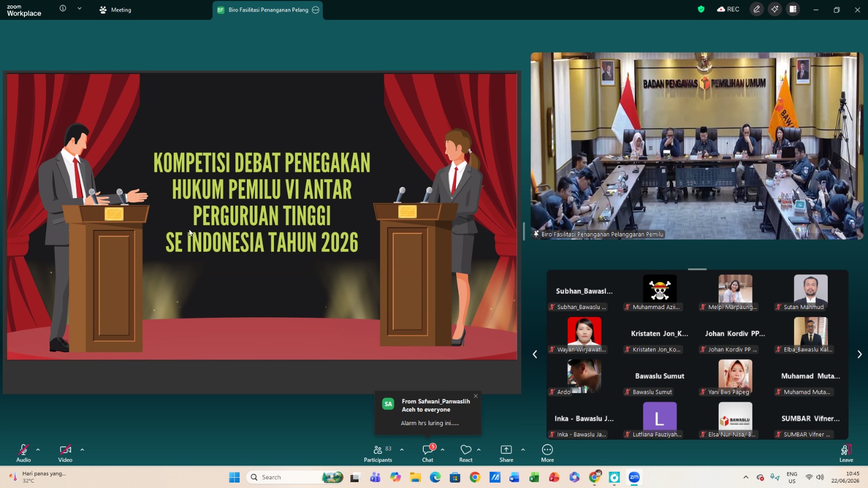The height and width of the screenshot is (488, 868).
Task: Expand share options arrow
Action: [523, 450]
